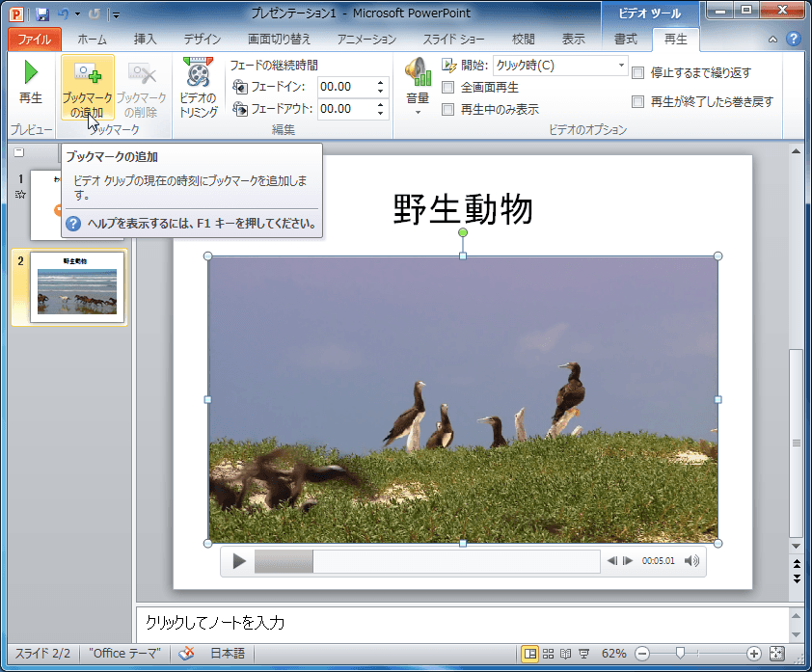Play the video from player bar

coord(239,561)
